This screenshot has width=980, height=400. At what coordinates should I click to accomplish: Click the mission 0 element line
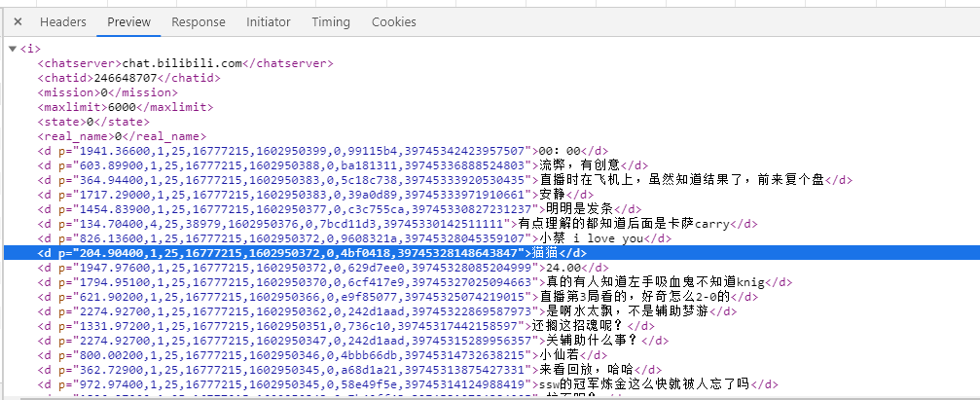click(x=107, y=92)
